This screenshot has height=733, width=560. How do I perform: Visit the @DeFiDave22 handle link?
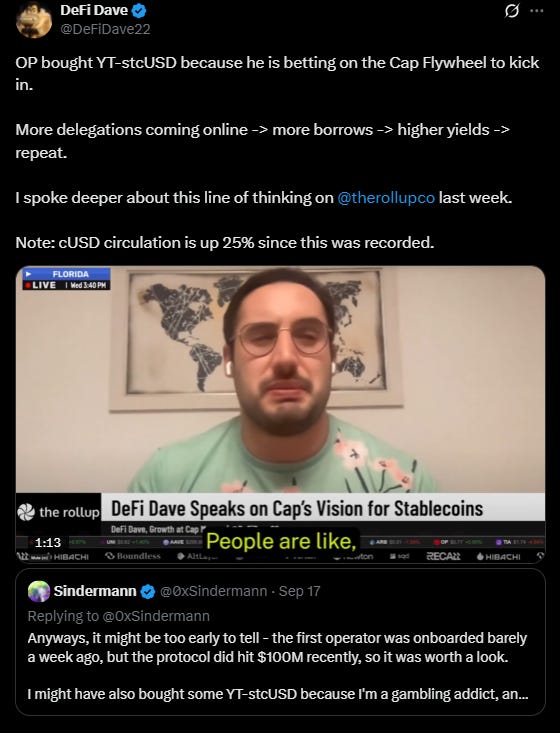point(105,29)
